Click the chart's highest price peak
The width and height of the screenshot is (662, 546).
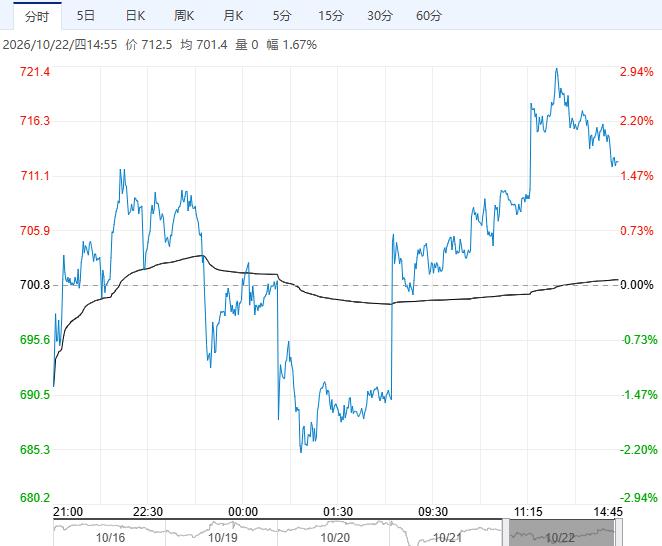556,68
